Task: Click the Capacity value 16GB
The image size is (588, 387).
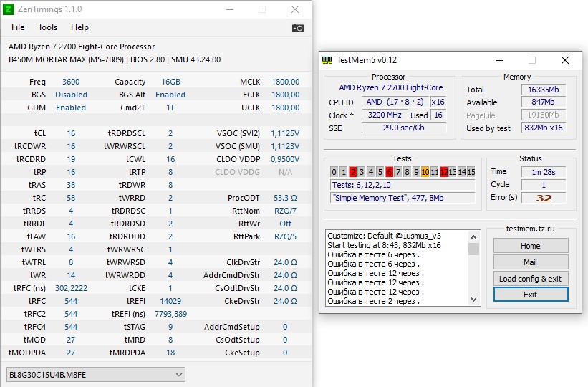Action: tap(170, 82)
